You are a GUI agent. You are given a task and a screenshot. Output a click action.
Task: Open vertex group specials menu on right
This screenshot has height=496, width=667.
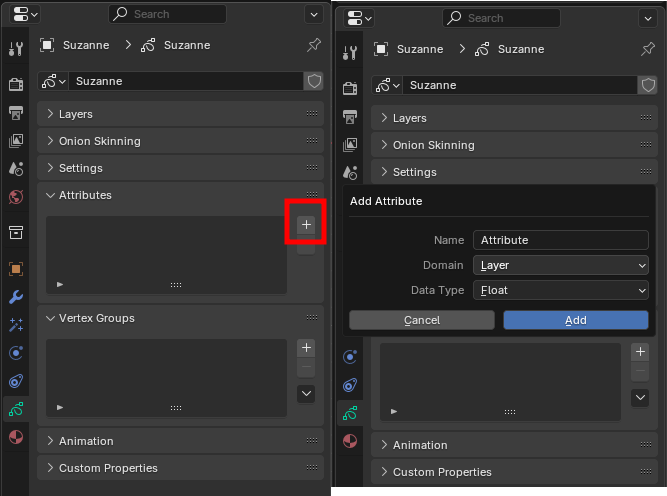640,398
